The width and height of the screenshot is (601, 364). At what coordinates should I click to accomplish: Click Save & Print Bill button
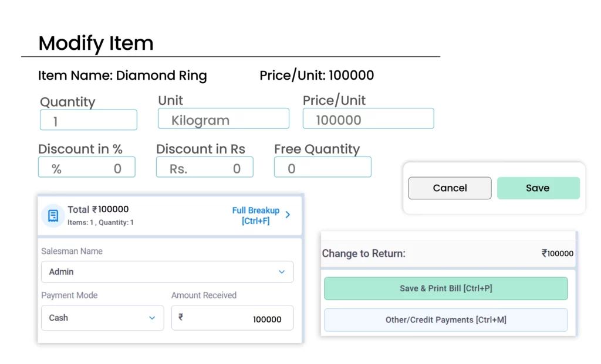445,288
